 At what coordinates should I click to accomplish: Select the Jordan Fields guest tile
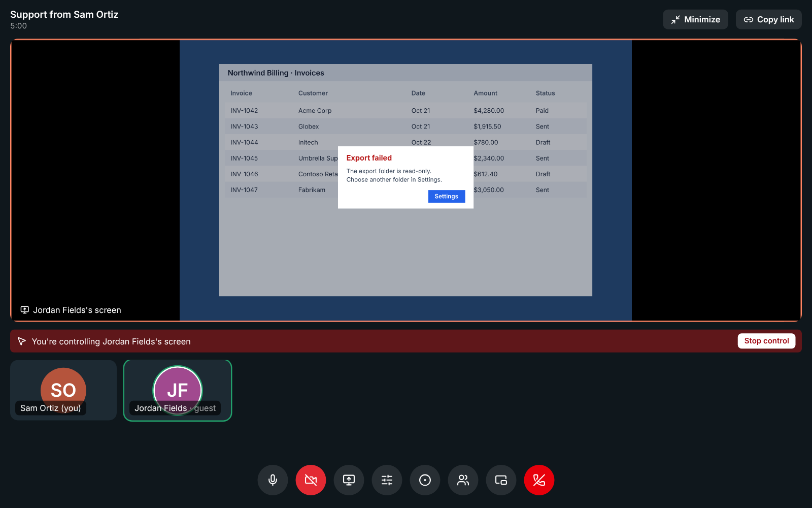coord(178,390)
